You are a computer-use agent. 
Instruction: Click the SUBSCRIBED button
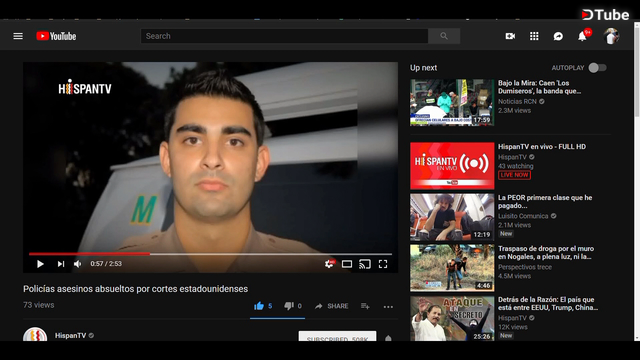338,336
